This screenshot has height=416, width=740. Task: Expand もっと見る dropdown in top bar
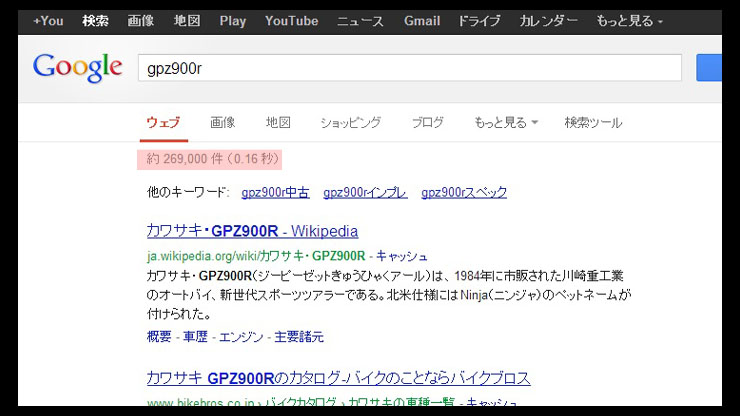[x=630, y=21]
